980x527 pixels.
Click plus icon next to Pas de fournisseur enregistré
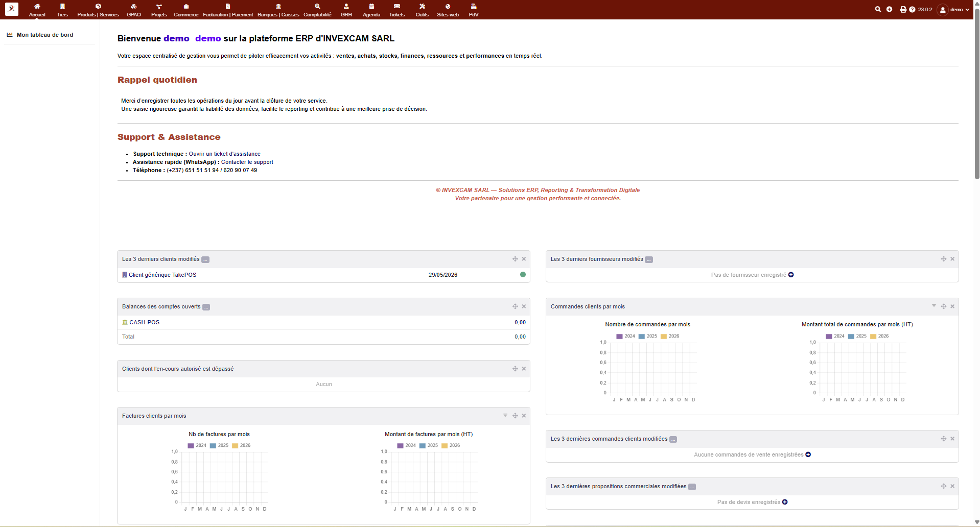(x=791, y=275)
